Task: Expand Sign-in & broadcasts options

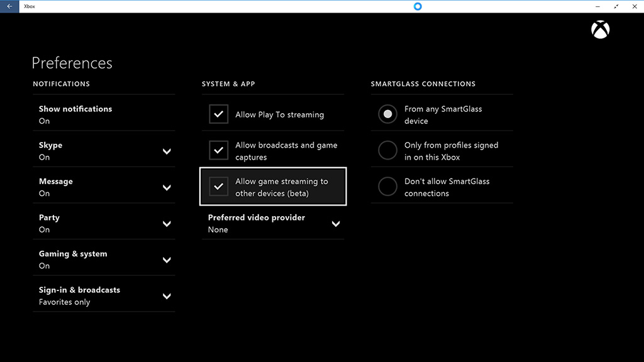Action: pos(167,296)
